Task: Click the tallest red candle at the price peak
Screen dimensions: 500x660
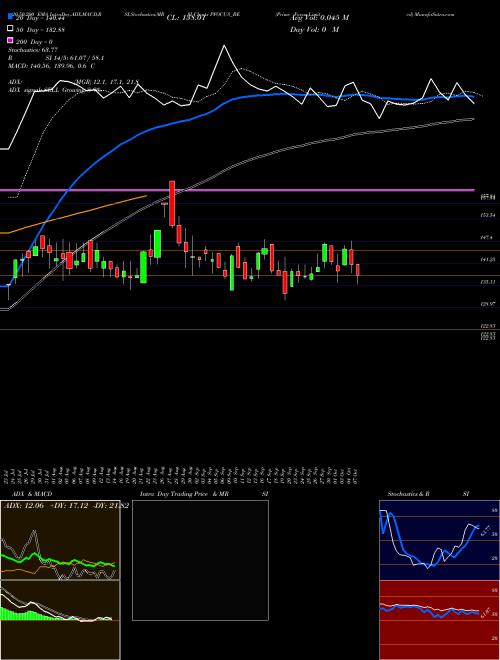Action: point(172,203)
